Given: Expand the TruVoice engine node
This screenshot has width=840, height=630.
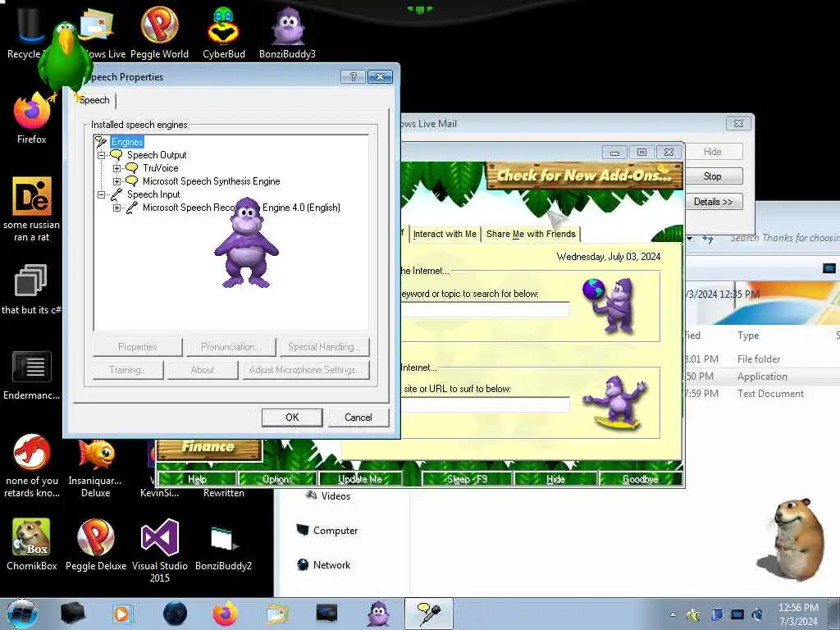Looking at the screenshot, I should (116, 168).
